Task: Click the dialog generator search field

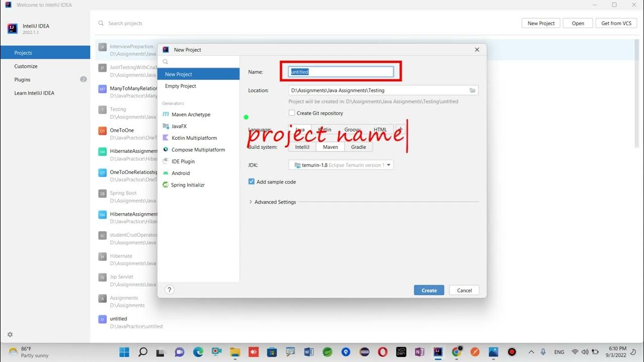Action: [198, 62]
